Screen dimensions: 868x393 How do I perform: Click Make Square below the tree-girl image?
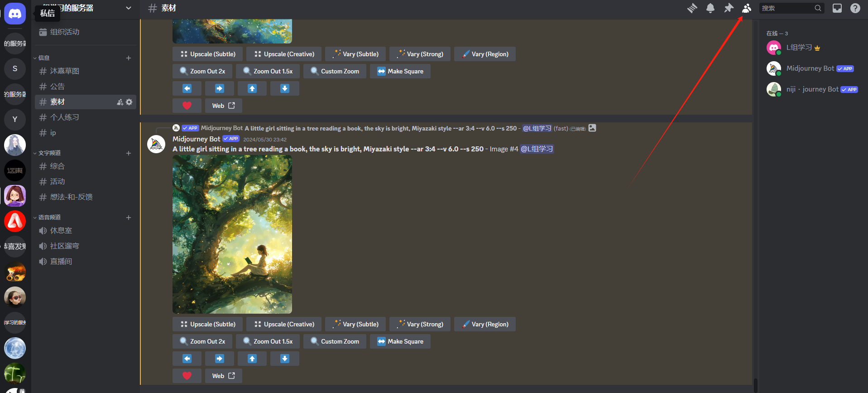400,341
